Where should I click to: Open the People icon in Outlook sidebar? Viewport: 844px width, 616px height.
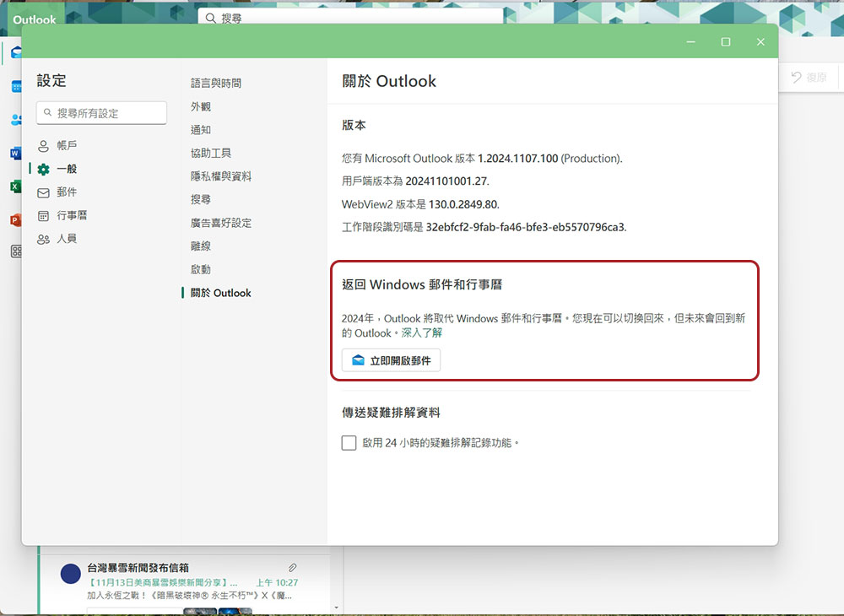pyautogui.click(x=16, y=120)
